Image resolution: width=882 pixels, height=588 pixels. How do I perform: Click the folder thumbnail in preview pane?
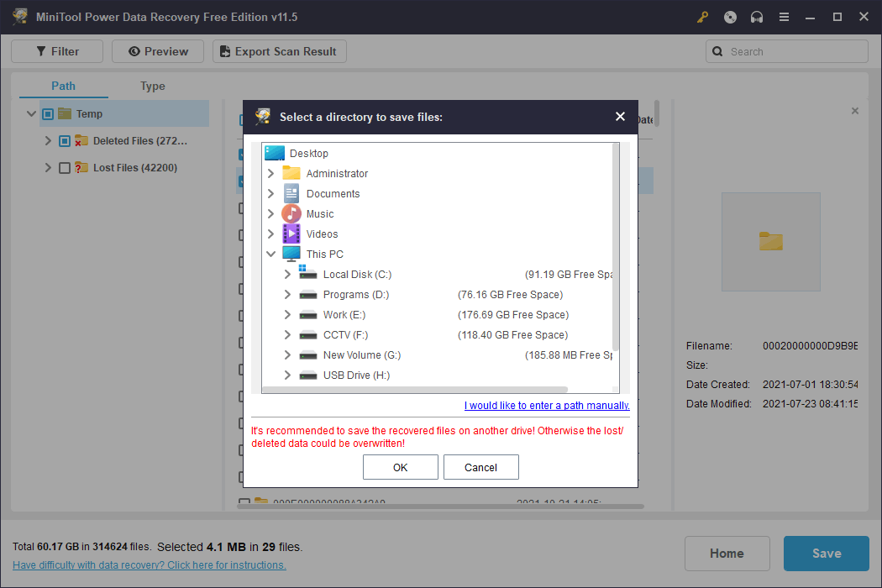(770, 241)
